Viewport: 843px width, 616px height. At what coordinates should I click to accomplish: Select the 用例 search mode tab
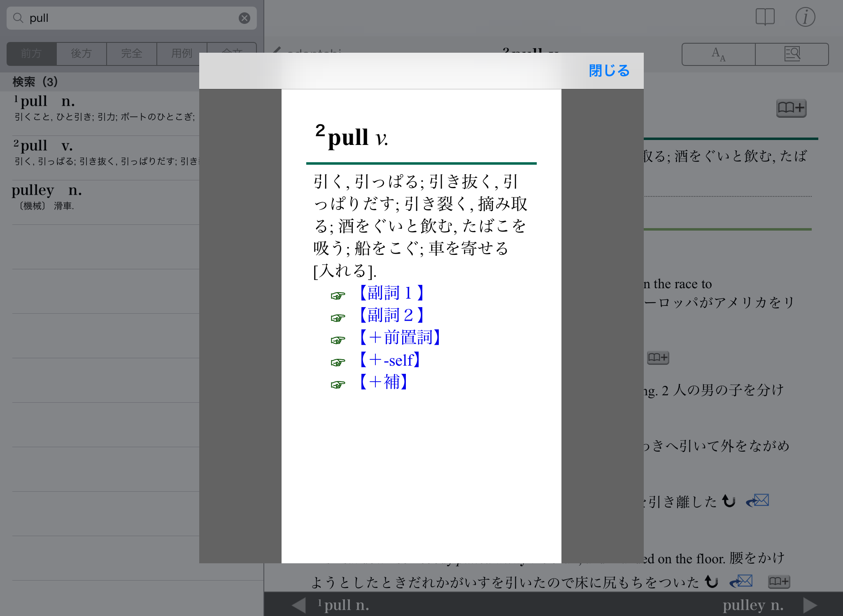[182, 54]
